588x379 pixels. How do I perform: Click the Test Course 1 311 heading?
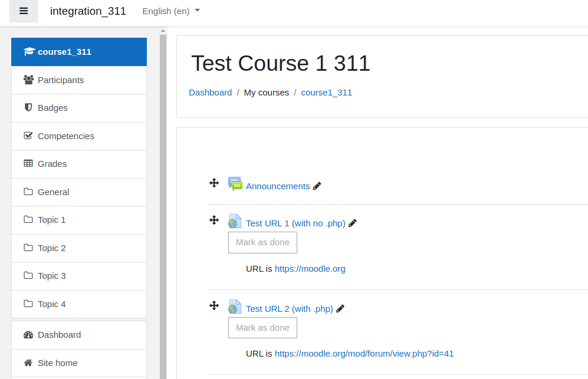(281, 63)
